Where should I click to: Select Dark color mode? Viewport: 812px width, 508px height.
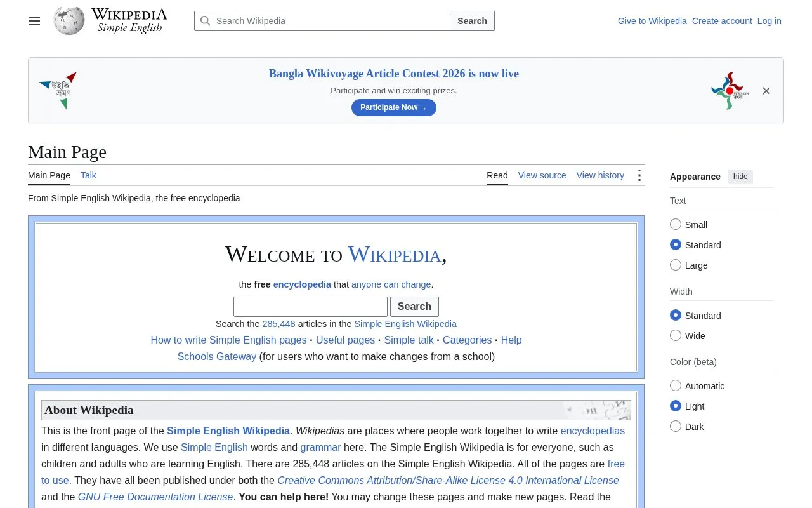point(676,426)
